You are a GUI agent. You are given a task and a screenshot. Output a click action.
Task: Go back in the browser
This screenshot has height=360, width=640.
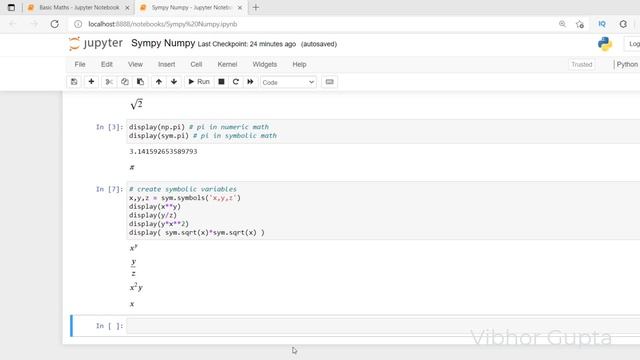[x=12, y=24]
